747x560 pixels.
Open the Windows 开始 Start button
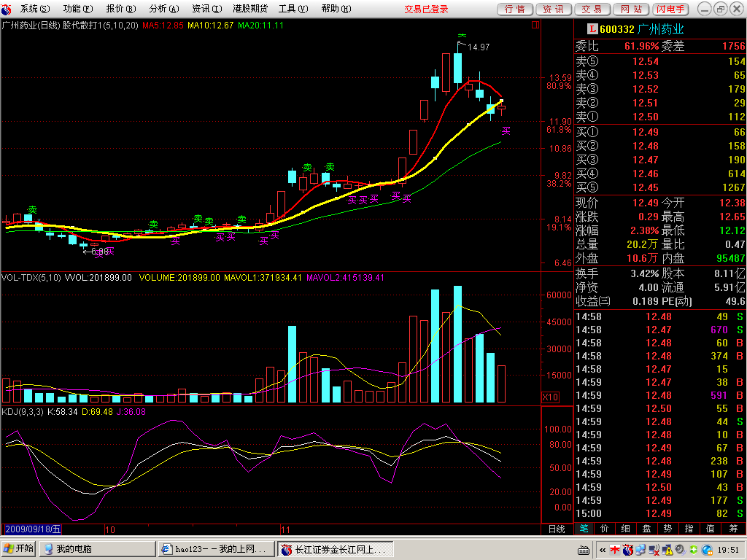coord(18,548)
